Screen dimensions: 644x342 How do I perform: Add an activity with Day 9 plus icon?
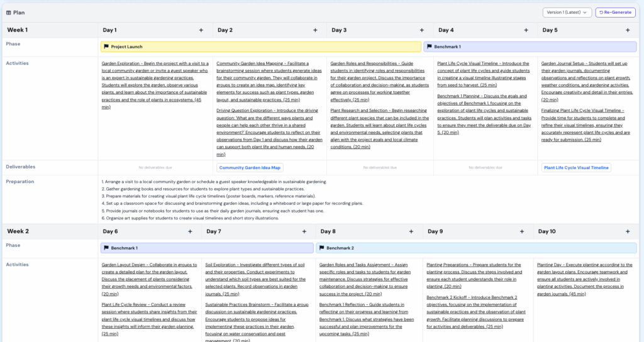521,231
